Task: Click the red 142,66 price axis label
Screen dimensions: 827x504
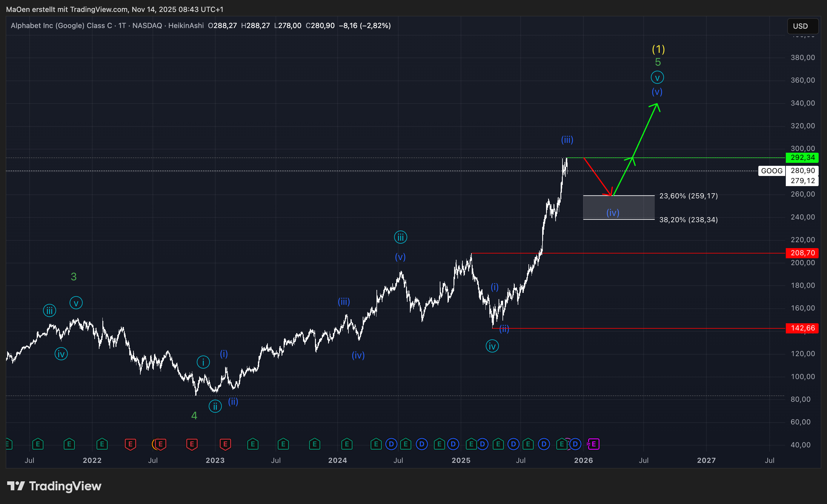Action: pos(802,328)
